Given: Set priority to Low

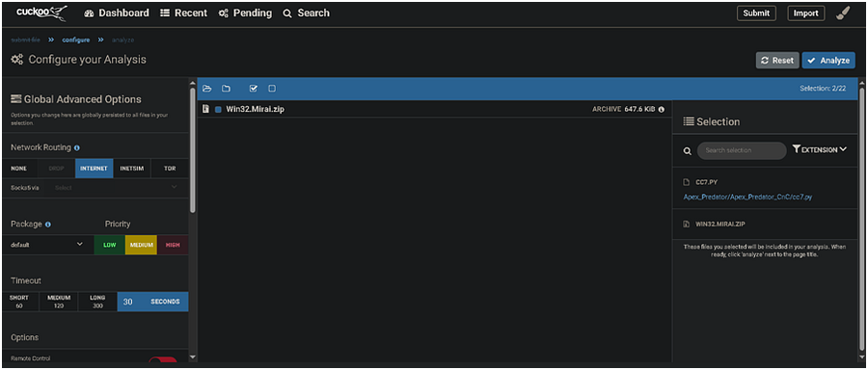Looking at the screenshot, I should click(110, 245).
